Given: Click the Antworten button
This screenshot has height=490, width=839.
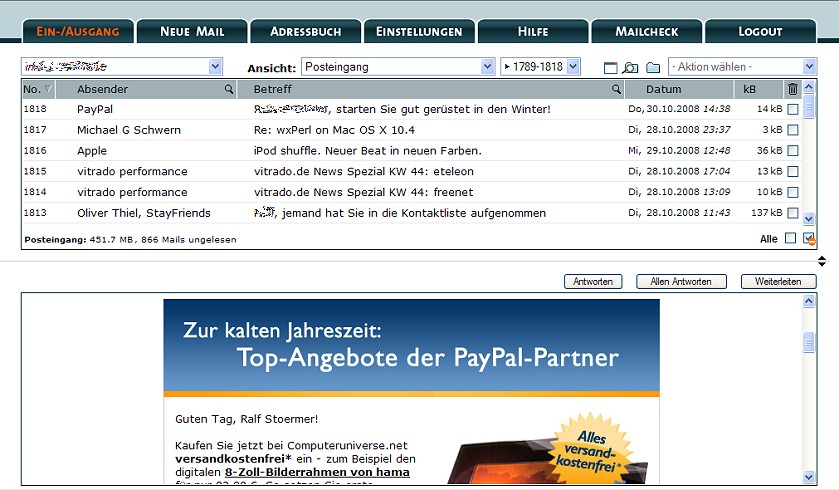Looking at the screenshot, I should [593, 281].
